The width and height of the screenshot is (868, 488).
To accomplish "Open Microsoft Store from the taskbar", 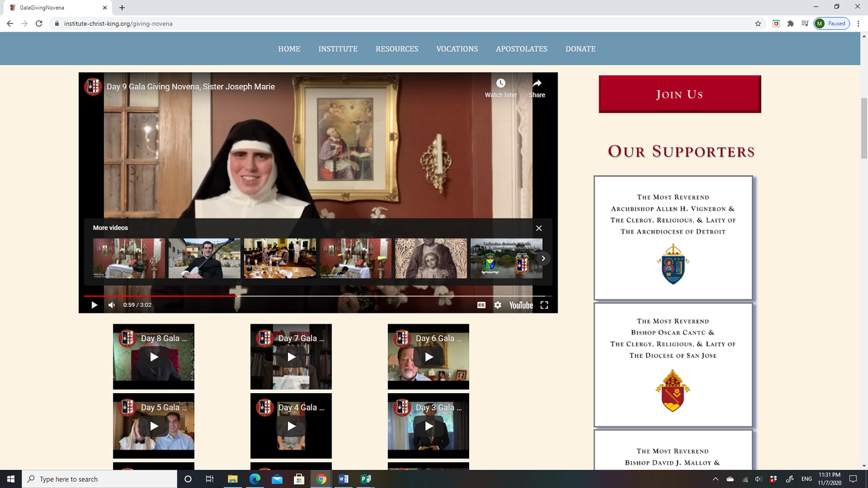I will [299, 479].
